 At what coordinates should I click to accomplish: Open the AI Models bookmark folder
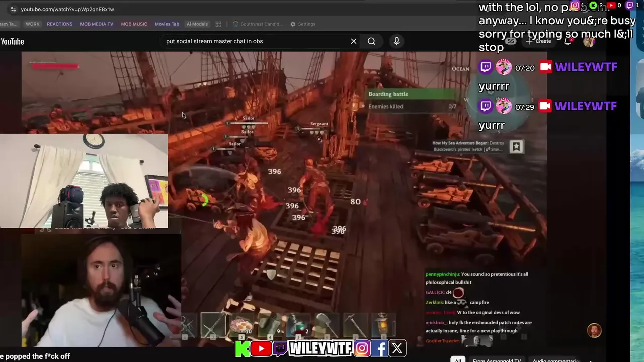coord(197,24)
